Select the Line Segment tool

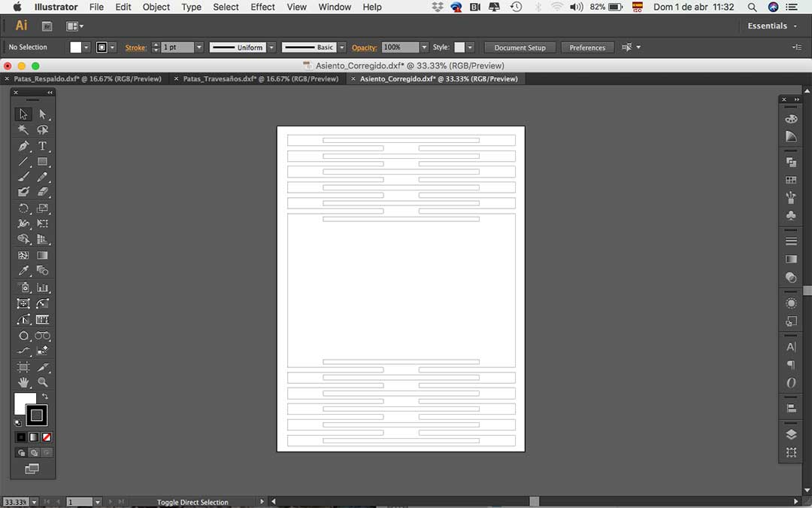pyautogui.click(x=23, y=162)
